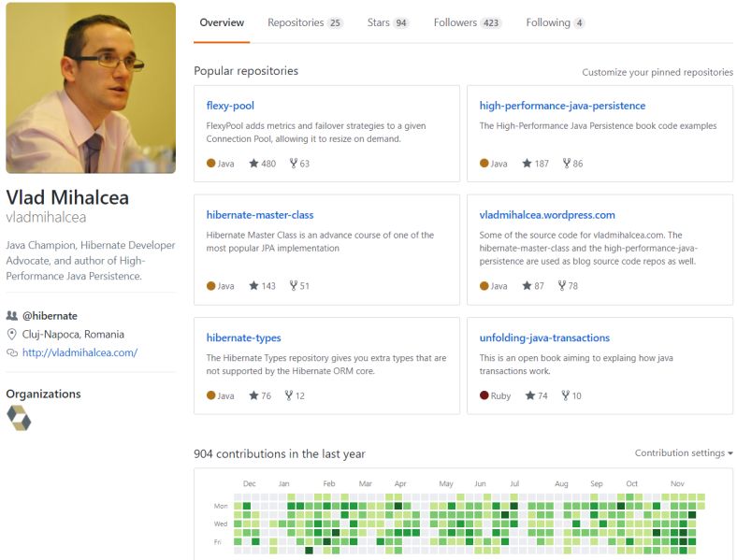Click the fork icon on flexy-pool
The width and height of the screenshot is (737, 560).
(293, 164)
